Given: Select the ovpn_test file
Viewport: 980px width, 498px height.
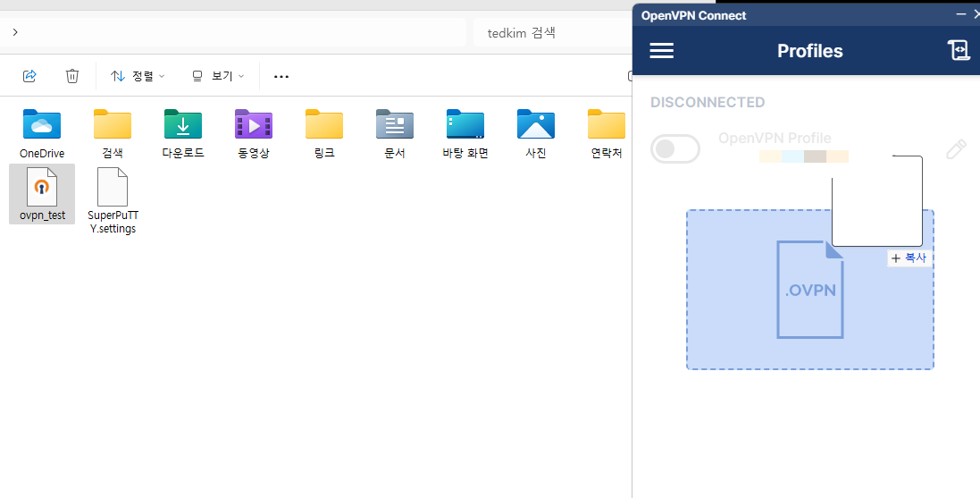Looking at the screenshot, I should 42,194.
